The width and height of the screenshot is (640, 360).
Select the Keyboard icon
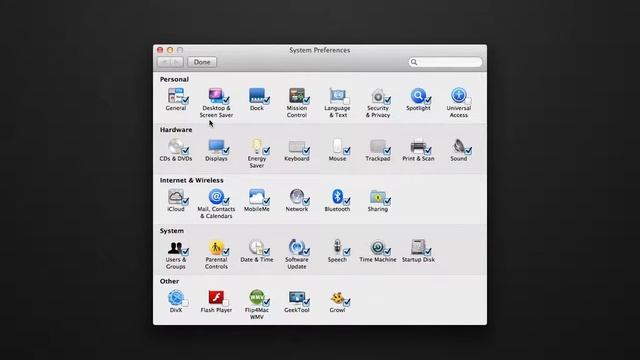(296, 146)
